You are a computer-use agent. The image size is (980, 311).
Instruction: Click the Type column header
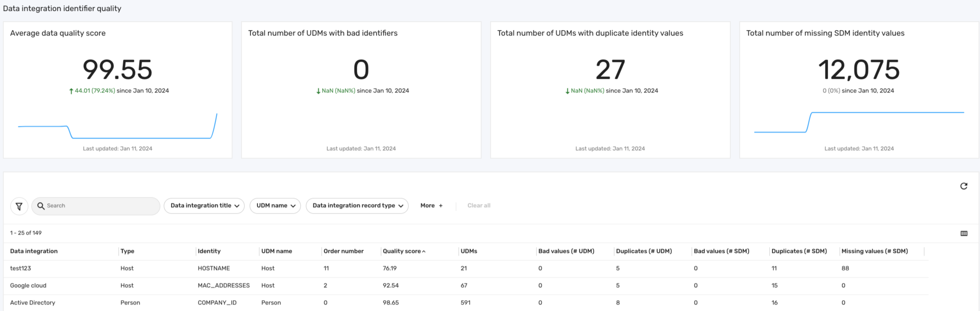point(127,251)
